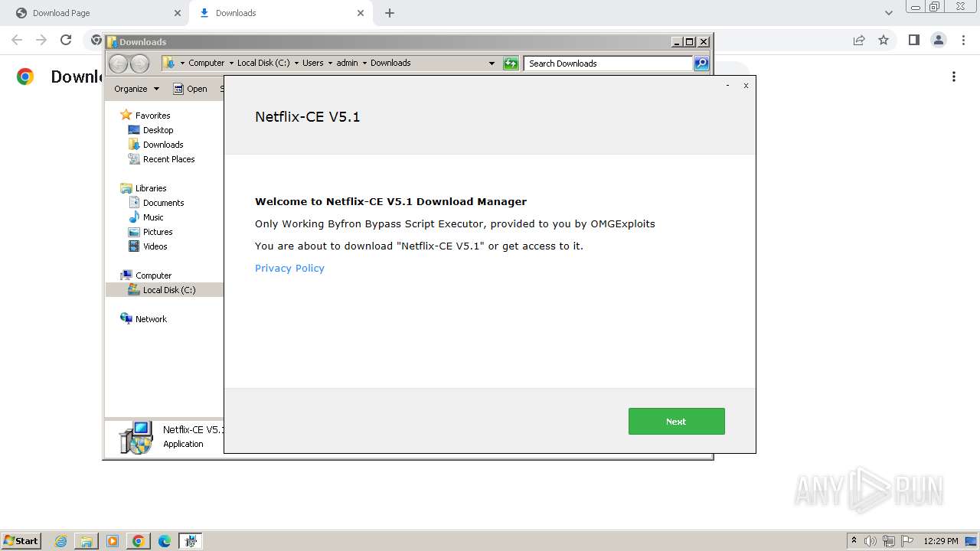Click the Explorer back arrow button
The height and width of the screenshot is (551, 980).
point(118,64)
